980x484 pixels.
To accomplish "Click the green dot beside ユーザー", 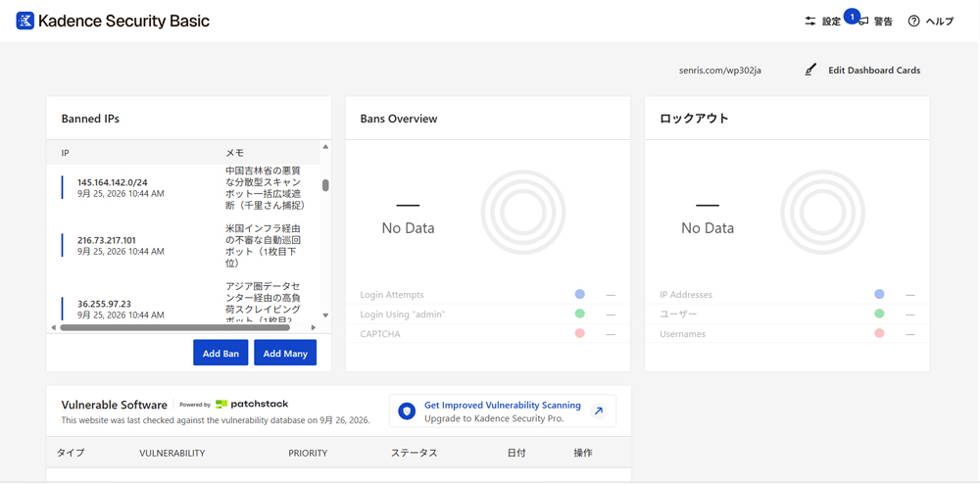I will pos(879,314).
